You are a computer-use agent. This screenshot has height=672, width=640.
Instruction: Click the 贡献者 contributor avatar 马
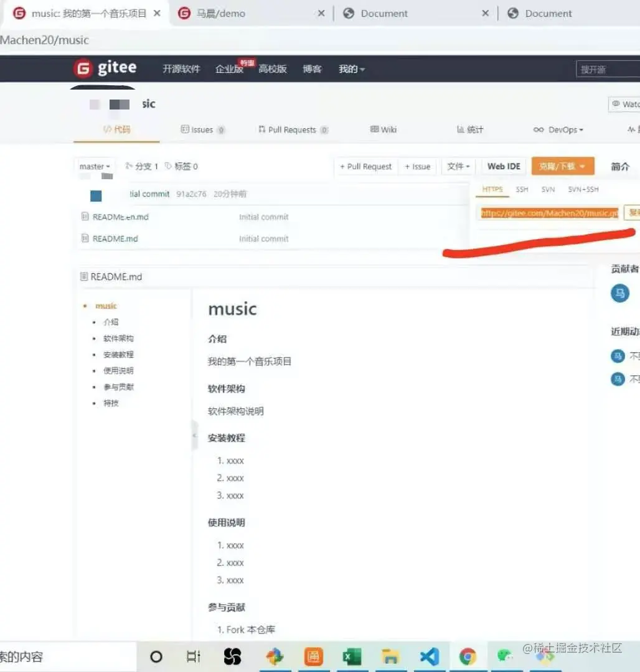coord(620,293)
